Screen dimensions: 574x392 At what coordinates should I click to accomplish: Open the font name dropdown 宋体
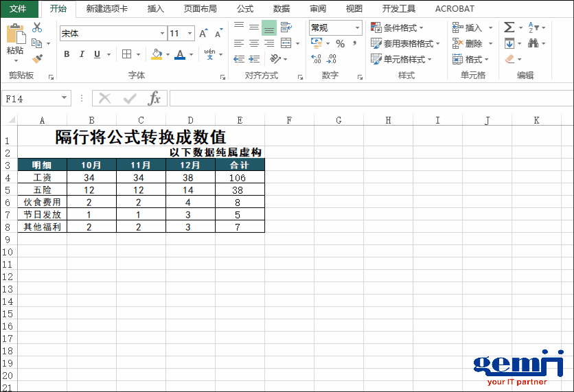[x=163, y=34]
